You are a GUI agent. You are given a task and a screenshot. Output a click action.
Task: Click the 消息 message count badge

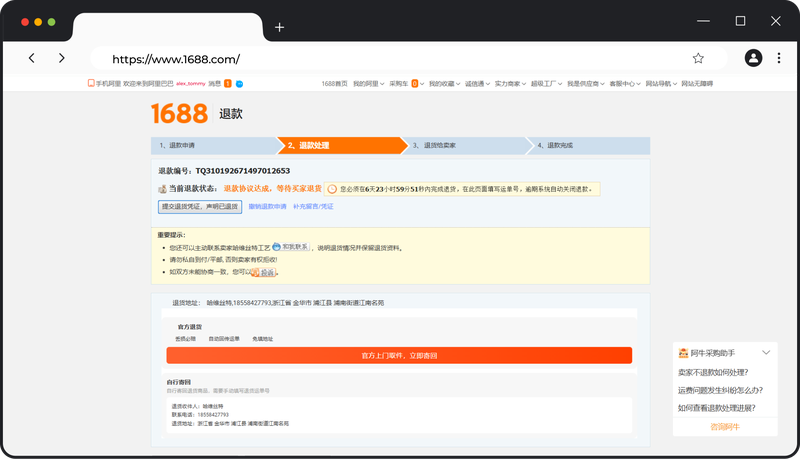click(x=228, y=84)
